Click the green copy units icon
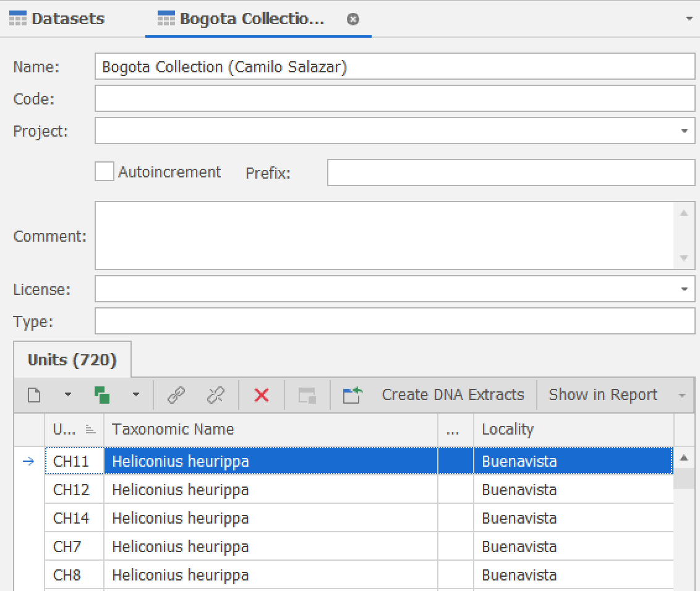 click(x=102, y=395)
